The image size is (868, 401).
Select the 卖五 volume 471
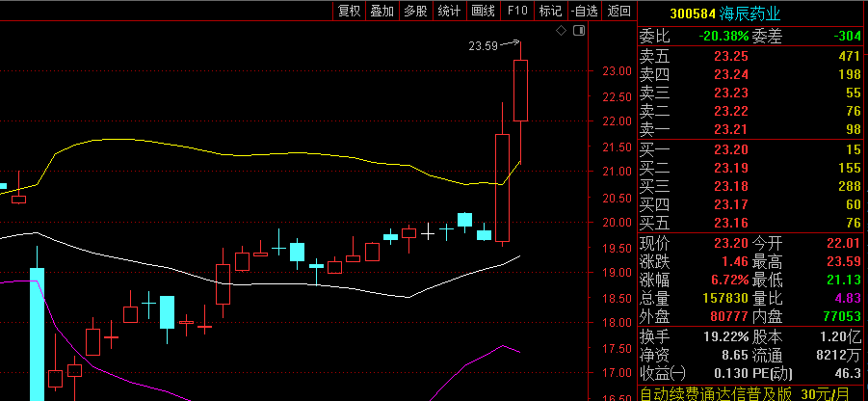coord(850,56)
